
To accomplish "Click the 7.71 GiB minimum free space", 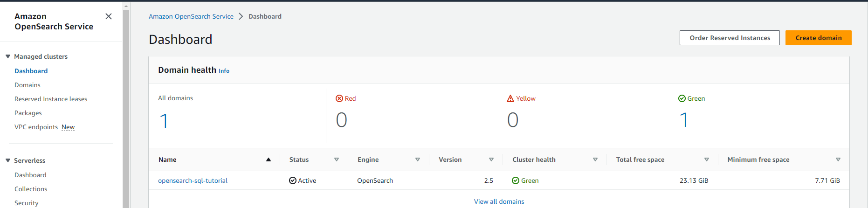I will click(x=827, y=180).
